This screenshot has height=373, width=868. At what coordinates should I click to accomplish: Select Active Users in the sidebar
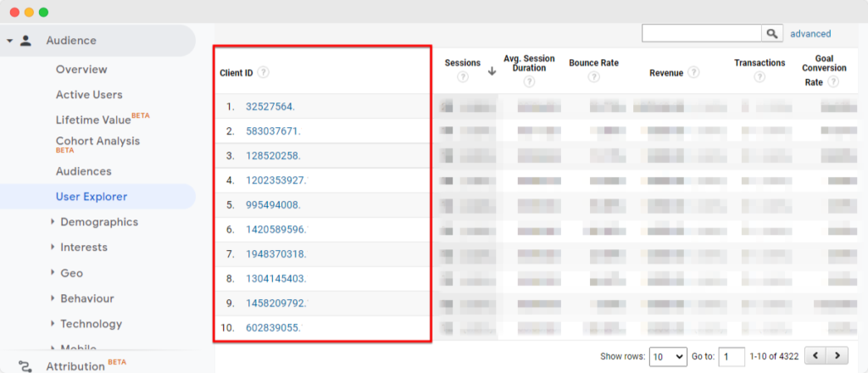pos(89,95)
